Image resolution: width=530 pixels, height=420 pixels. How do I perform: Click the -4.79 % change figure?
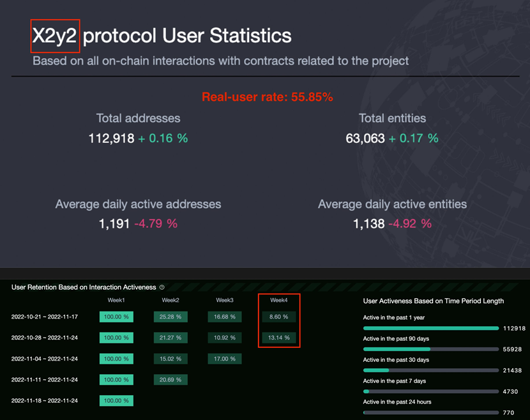[156, 223]
